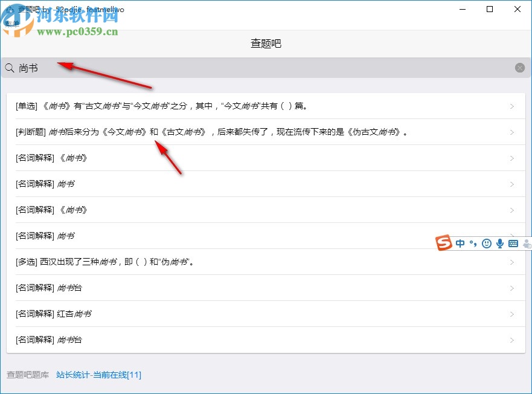Clear the search text with the x icon
This screenshot has height=394, width=532.
(x=521, y=68)
